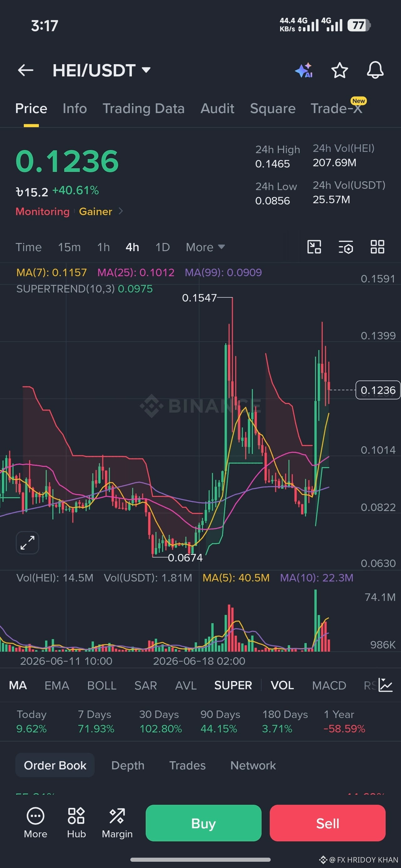The width and height of the screenshot is (401, 868).
Task: Open chart settings icon
Action: tap(346, 247)
